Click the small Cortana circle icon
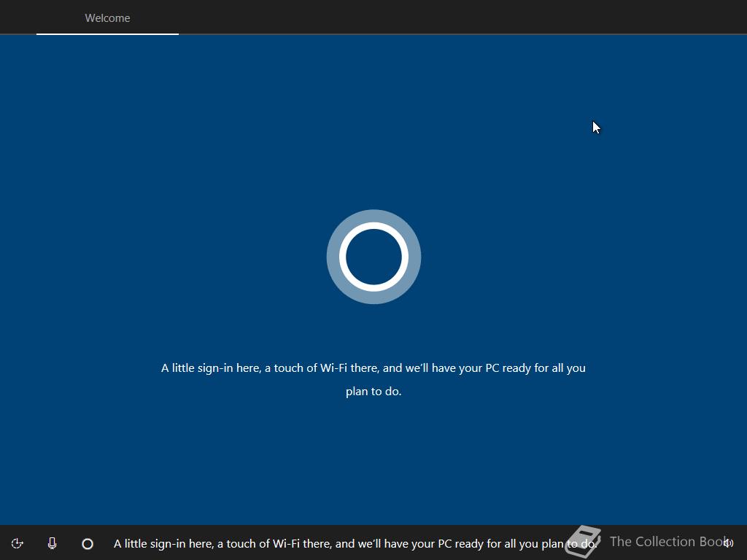Viewport: 747px width, 560px height. pos(88,544)
